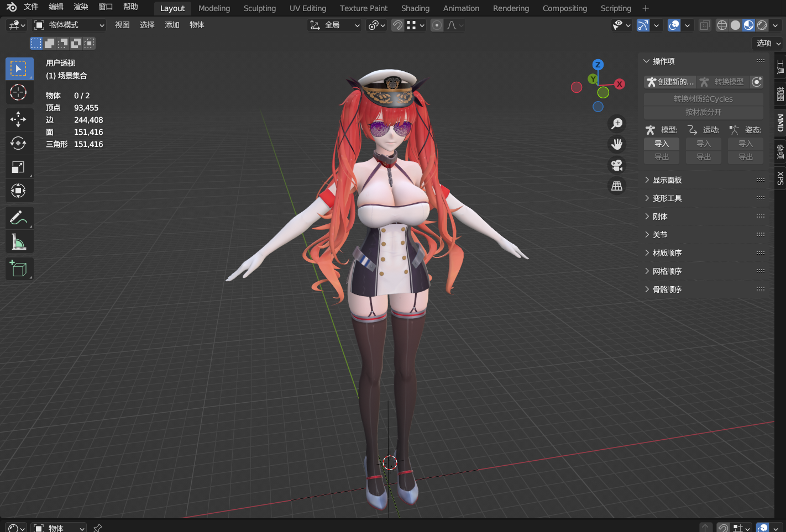Image resolution: width=786 pixels, height=532 pixels.
Task: Click the 创建新的 model button
Action: pos(670,82)
